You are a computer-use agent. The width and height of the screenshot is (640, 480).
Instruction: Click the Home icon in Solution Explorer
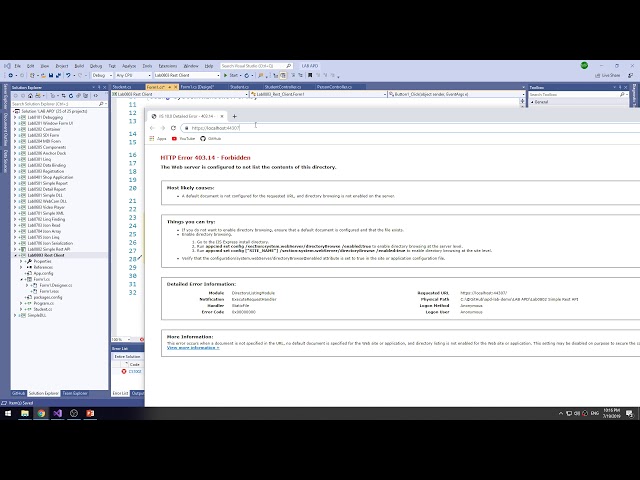tap(30, 96)
